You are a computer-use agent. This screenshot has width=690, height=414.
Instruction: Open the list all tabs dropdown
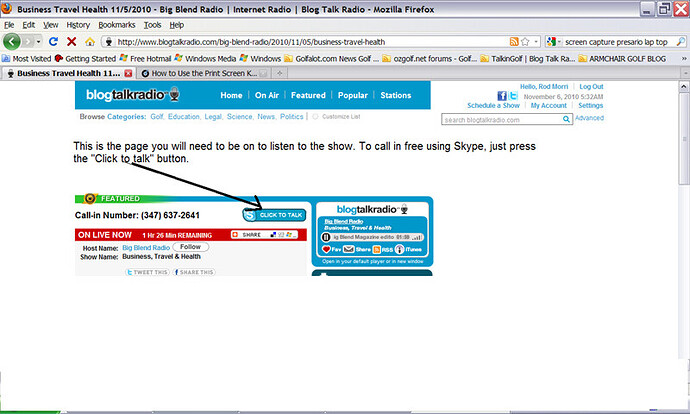point(686,73)
